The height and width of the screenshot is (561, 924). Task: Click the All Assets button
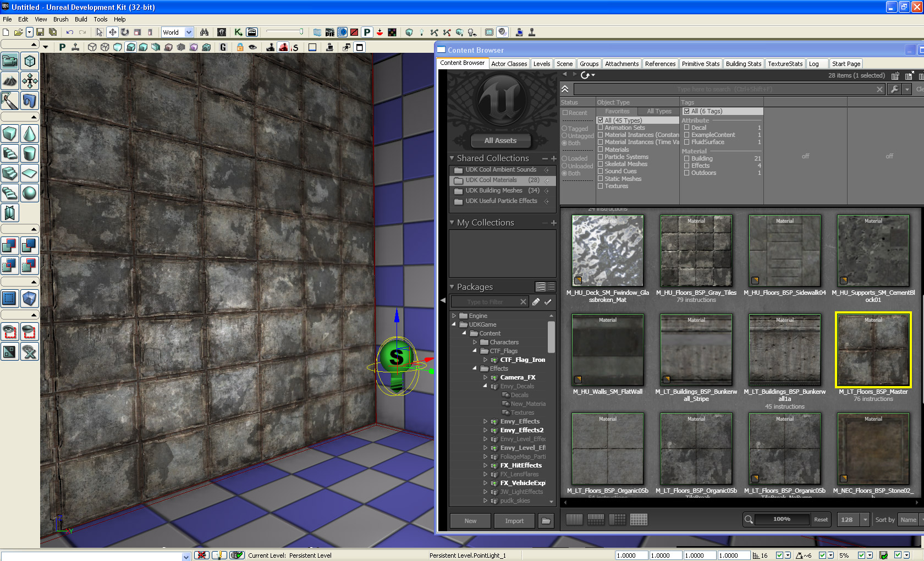pos(501,141)
